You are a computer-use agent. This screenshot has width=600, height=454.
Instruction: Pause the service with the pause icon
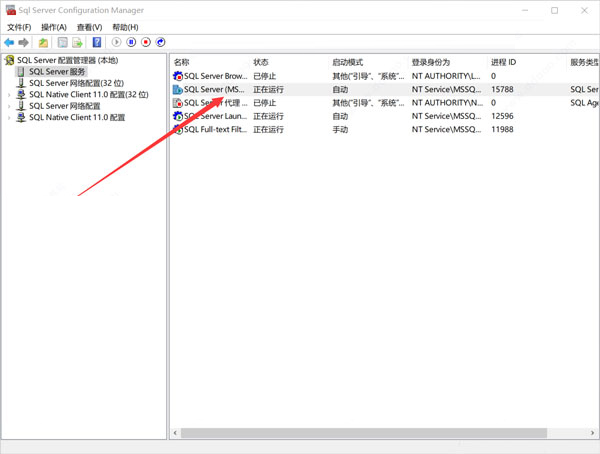coord(131,42)
